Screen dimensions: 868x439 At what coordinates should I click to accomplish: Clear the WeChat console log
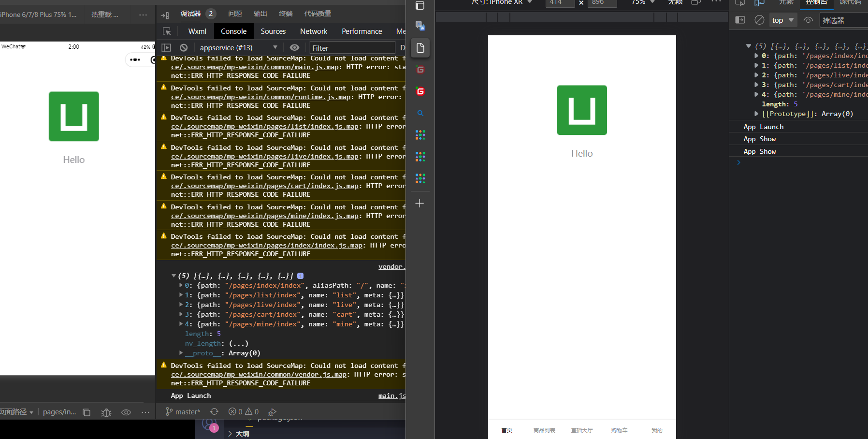tap(184, 48)
